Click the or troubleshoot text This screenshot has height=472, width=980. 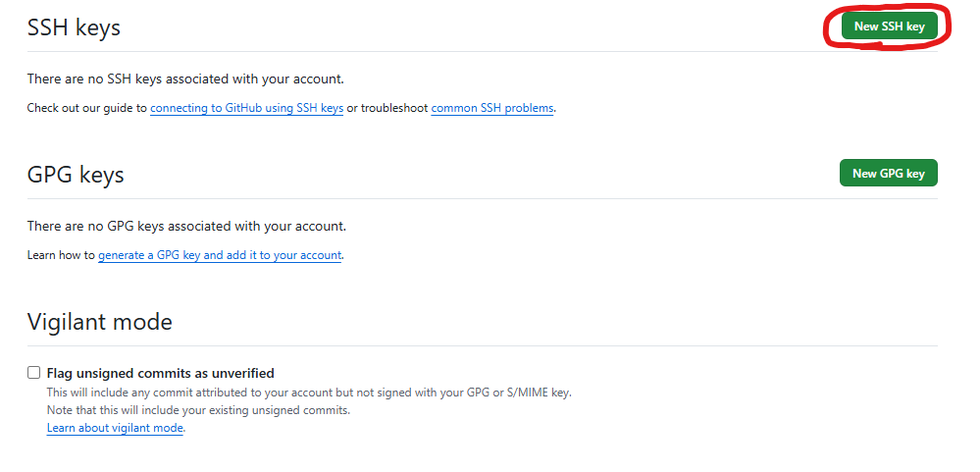point(387,108)
